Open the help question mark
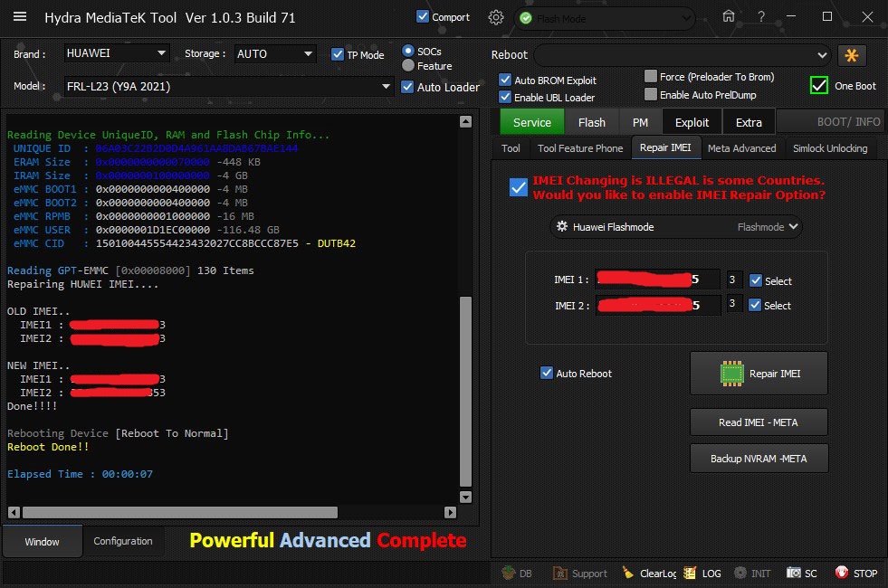 (760, 17)
